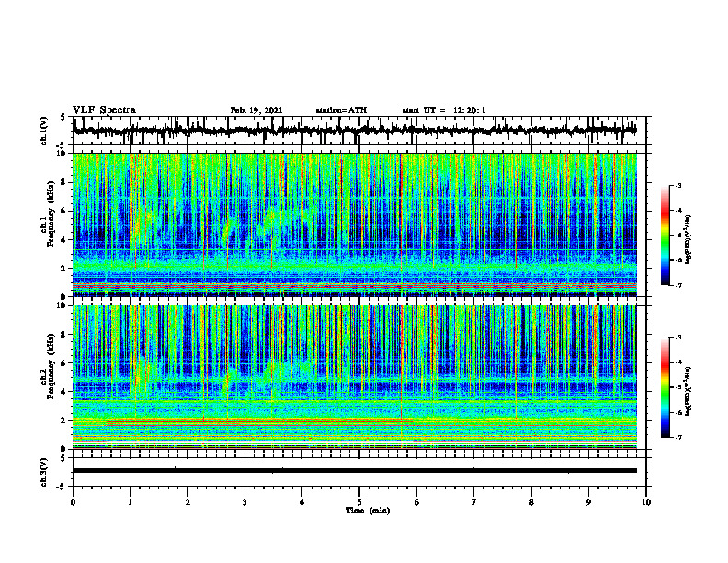Click the "-3" label on ch.1 color bar
Image resolution: width=728 pixels, height=563 pixels.
[x=678, y=186]
